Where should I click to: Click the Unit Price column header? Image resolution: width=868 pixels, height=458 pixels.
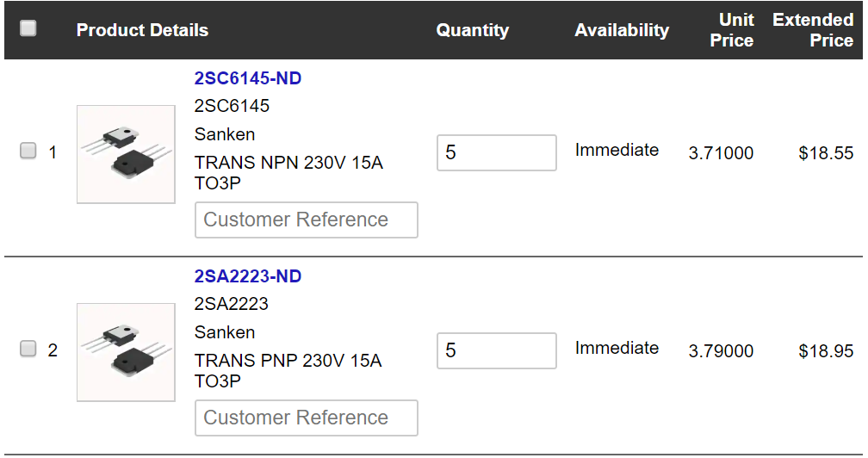pos(732,30)
